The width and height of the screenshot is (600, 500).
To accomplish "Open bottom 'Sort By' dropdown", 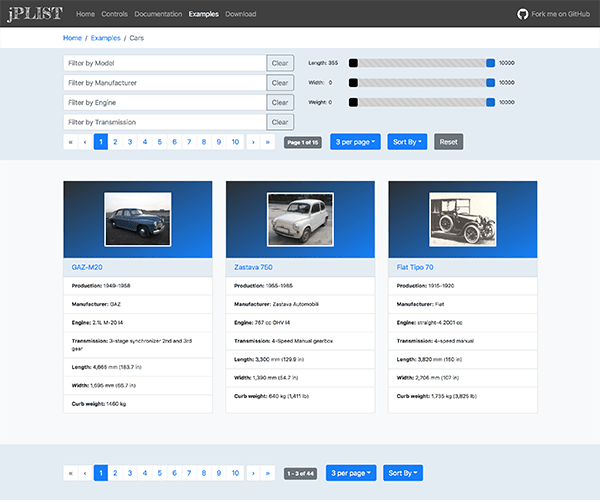I will point(403,473).
